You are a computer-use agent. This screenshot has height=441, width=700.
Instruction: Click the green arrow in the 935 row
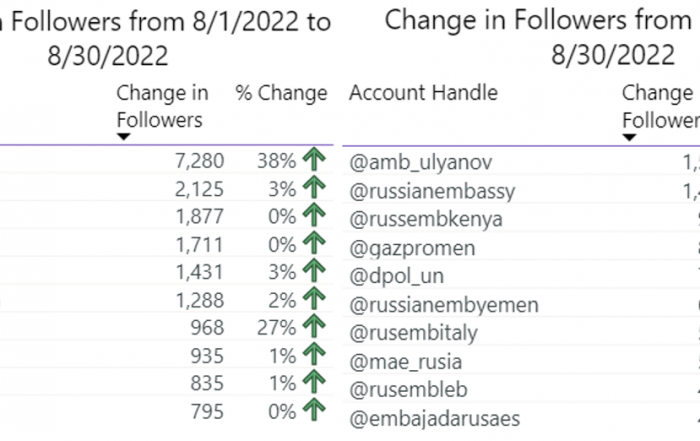(x=314, y=354)
